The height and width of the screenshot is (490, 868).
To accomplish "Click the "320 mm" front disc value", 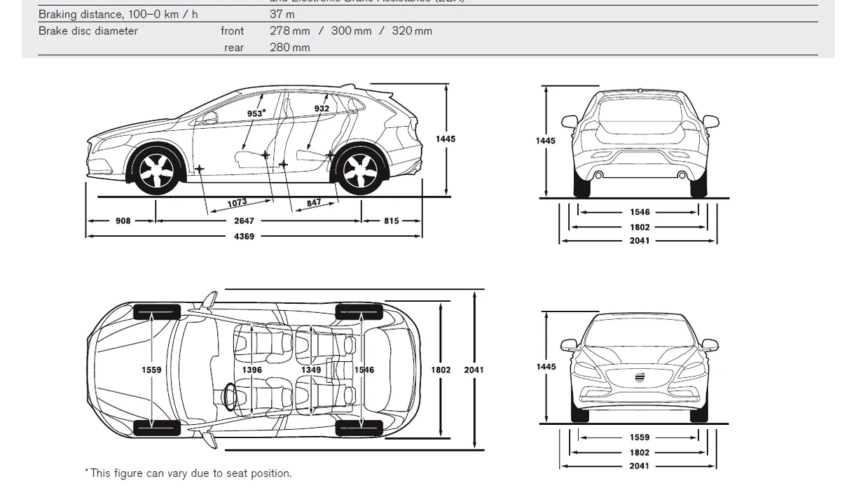I will click(x=412, y=31).
